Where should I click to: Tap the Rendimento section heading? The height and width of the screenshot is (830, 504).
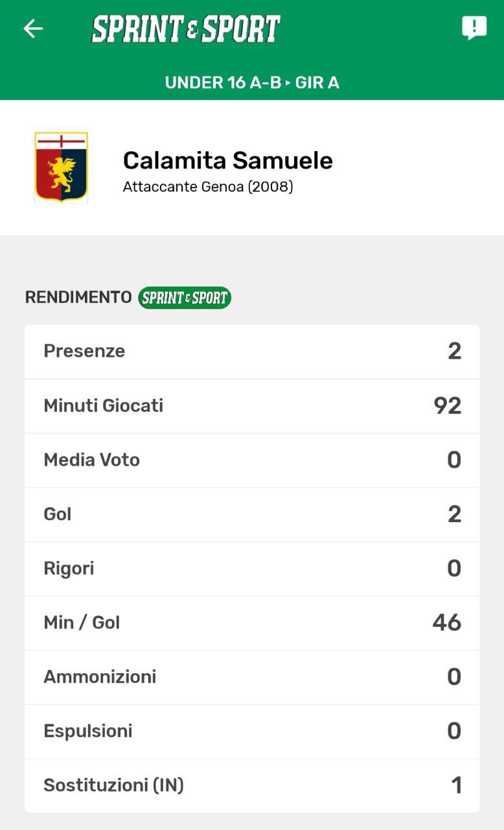(x=78, y=298)
